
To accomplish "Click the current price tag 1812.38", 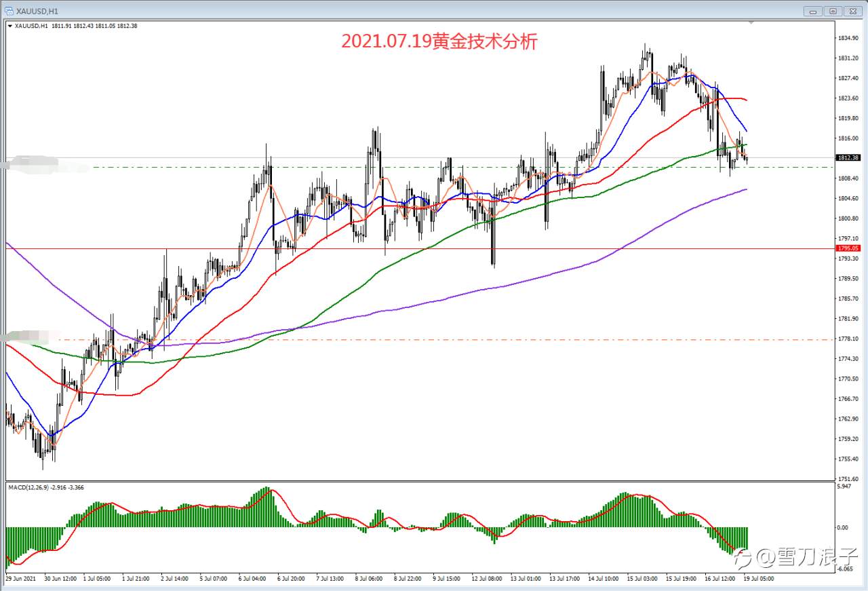I will tap(848, 157).
